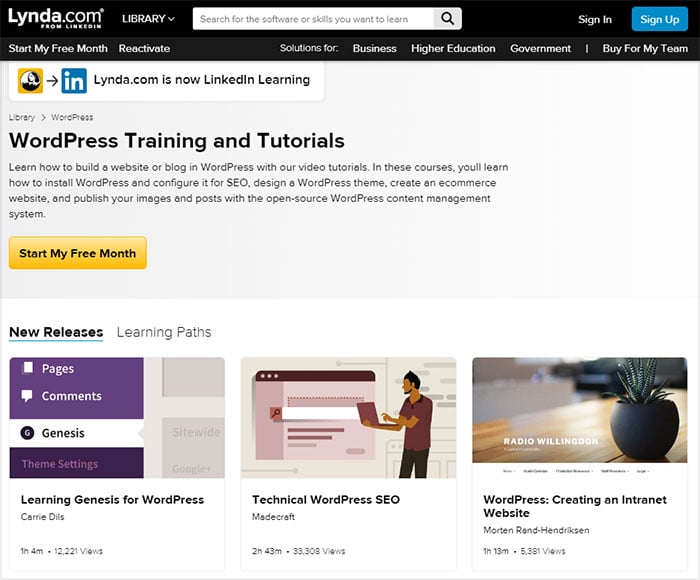Open Start My Free Month nav link
The image size is (700, 580).
[58, 48]
